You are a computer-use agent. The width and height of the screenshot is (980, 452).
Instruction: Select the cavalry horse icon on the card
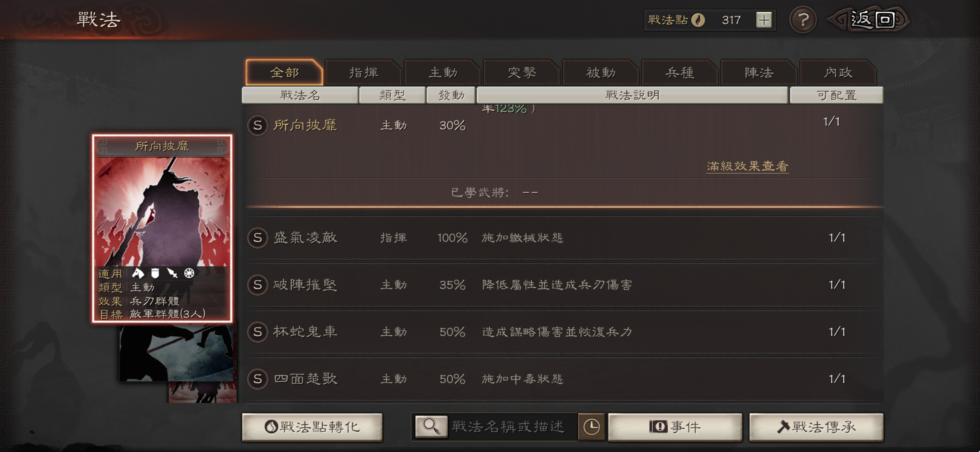(x=138, y=273)
